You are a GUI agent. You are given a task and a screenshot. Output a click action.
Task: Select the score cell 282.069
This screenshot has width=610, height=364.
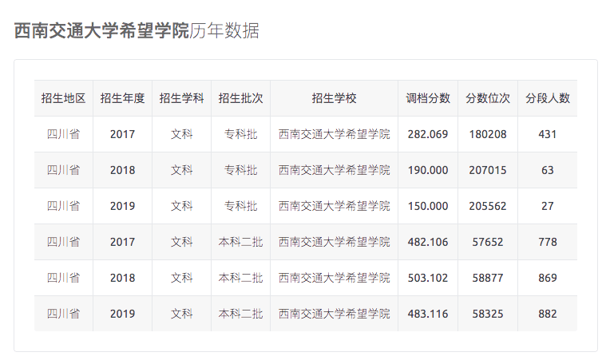[x=428, y=134]
